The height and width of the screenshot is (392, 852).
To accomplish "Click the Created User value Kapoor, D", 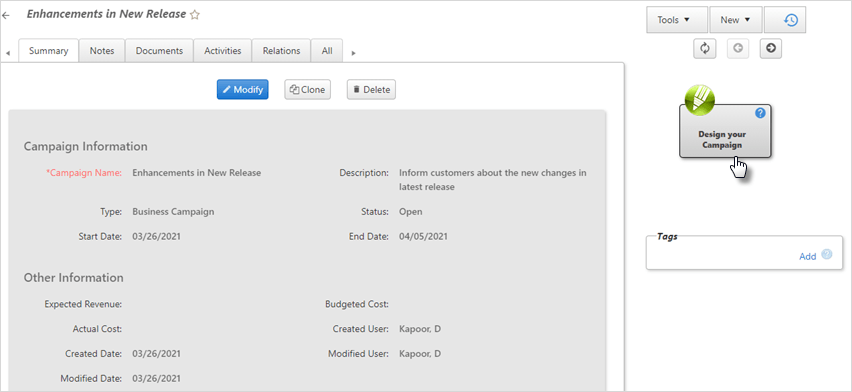I will tap(420, 329).
